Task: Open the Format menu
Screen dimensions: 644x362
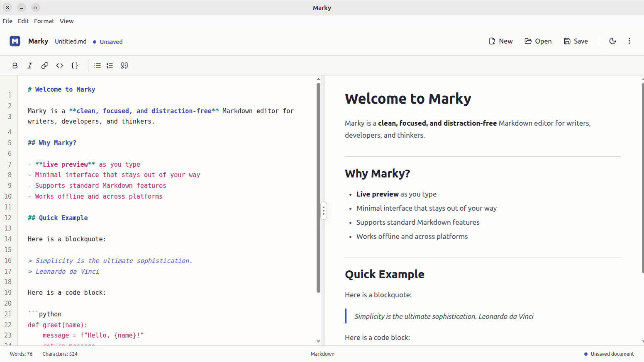Action: tap(44, 21)
